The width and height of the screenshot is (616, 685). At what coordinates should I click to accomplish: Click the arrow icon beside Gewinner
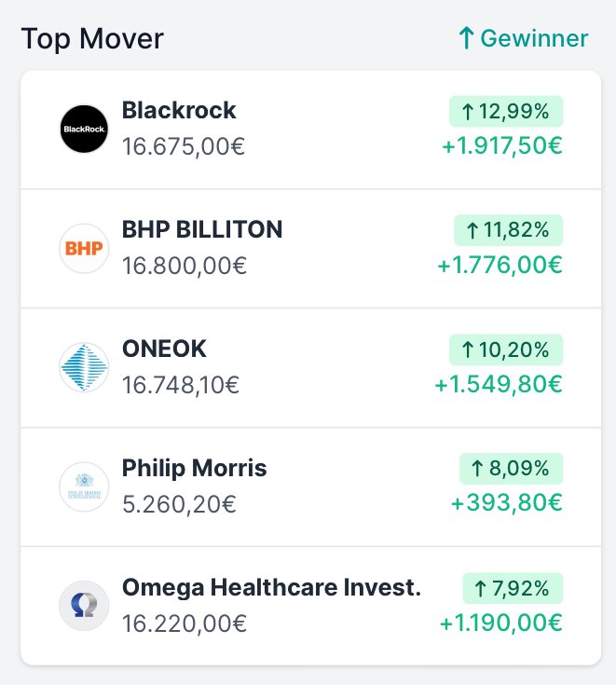pos(467,38)
